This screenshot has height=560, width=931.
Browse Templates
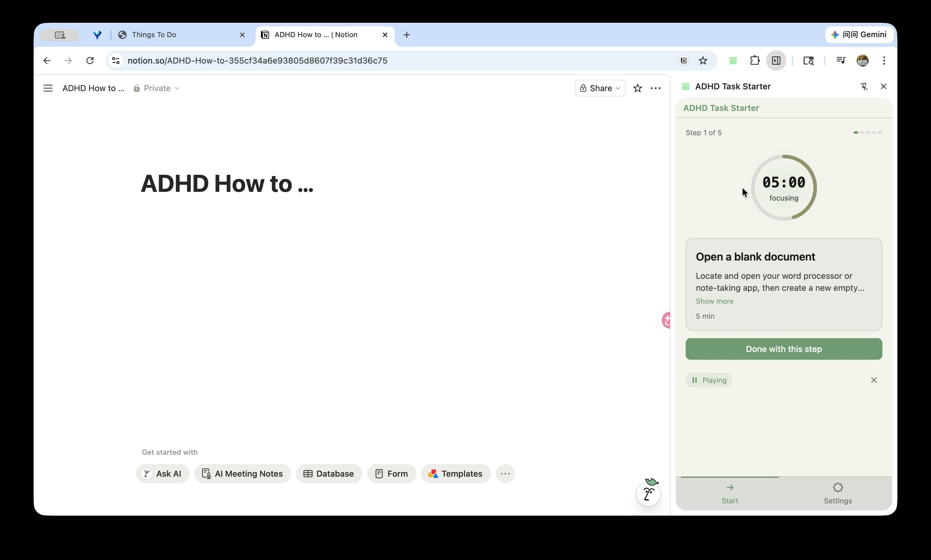click(x=456, y=474)
